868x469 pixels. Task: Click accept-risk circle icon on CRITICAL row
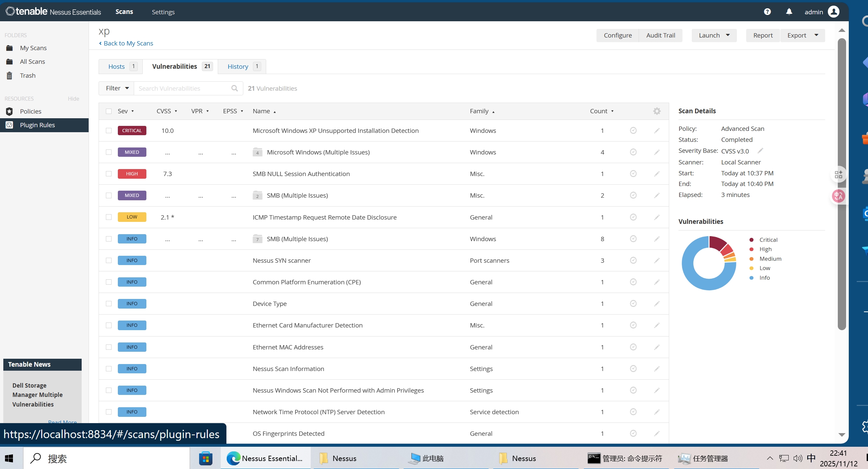(x=633, y=131)
